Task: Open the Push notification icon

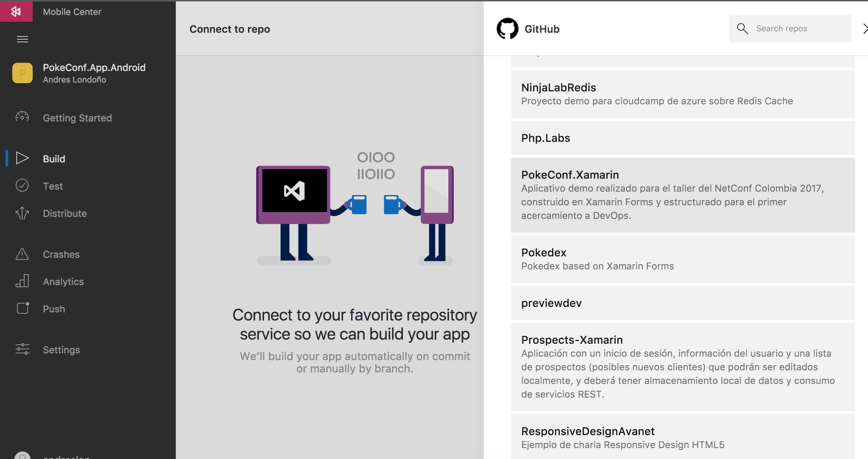Action: (x=22, y=308)
